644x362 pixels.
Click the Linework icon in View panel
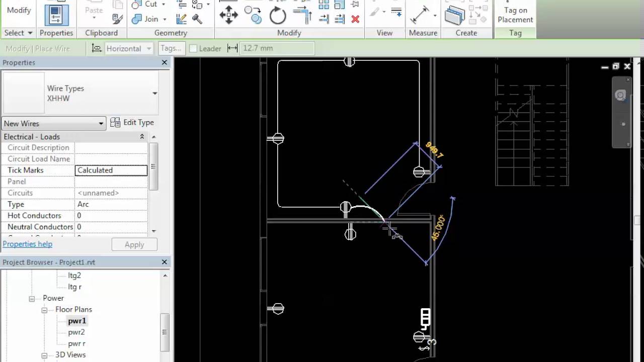pos(396,12)
